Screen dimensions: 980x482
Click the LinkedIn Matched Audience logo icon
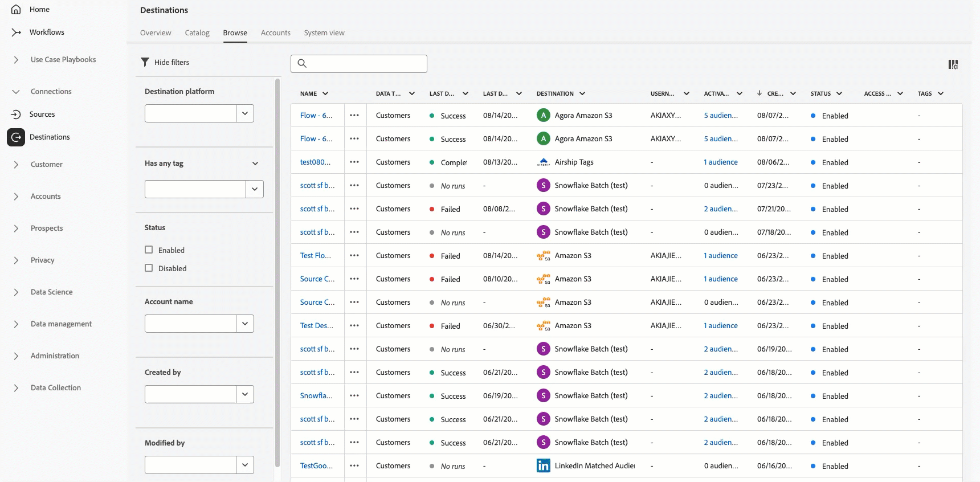(x=544, y=466)
